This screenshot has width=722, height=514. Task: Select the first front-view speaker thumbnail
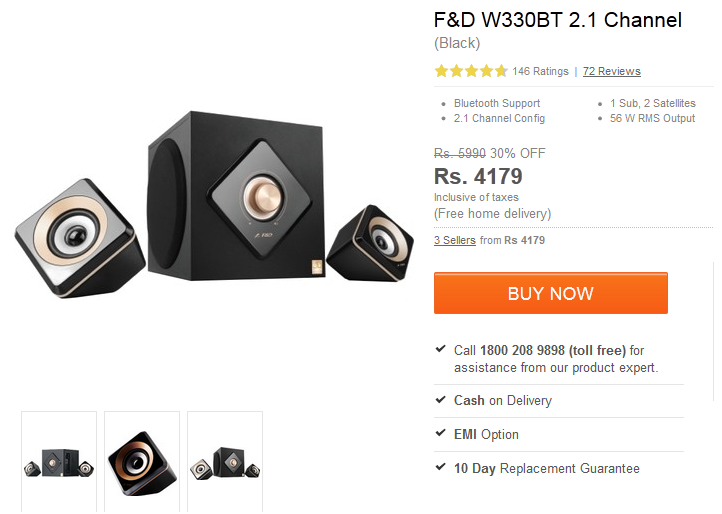[59, 462]
